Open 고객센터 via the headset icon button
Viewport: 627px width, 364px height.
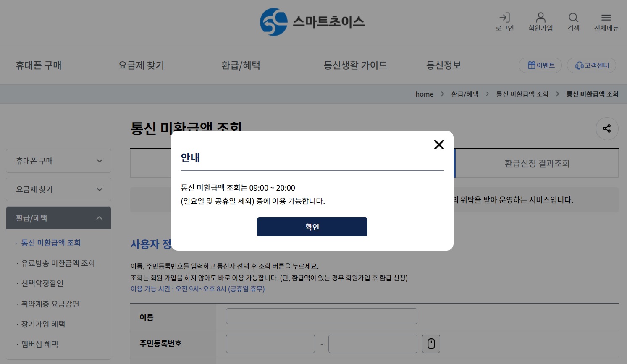(580, 65)
